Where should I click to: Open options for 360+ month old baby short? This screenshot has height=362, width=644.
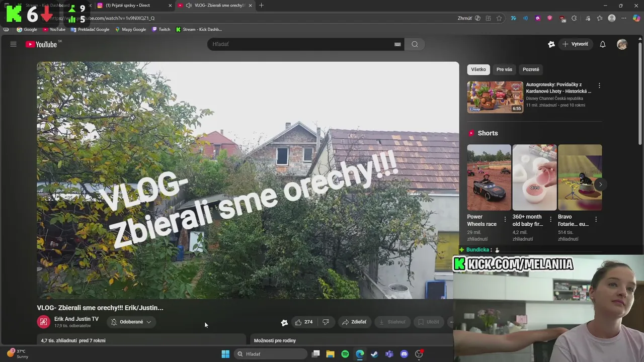[550, 219]
